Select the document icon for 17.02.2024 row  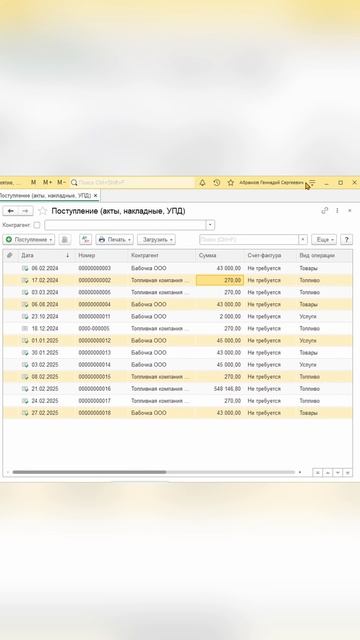tap(25, 280)
